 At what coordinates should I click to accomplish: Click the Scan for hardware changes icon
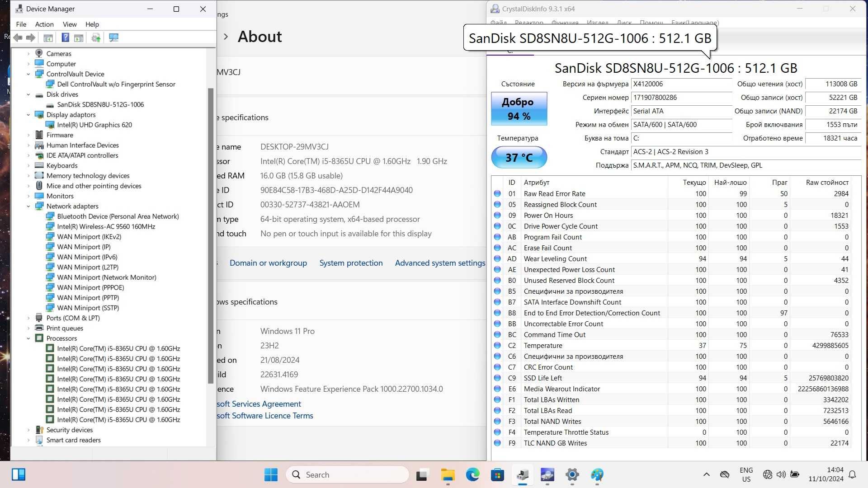tap(113, 38)
